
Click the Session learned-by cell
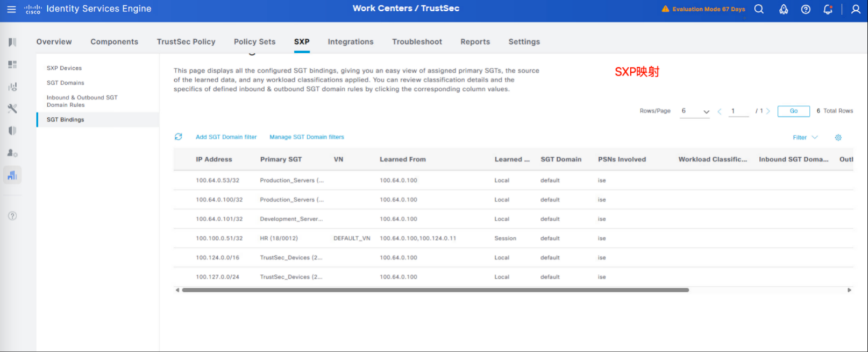(505, 238)
